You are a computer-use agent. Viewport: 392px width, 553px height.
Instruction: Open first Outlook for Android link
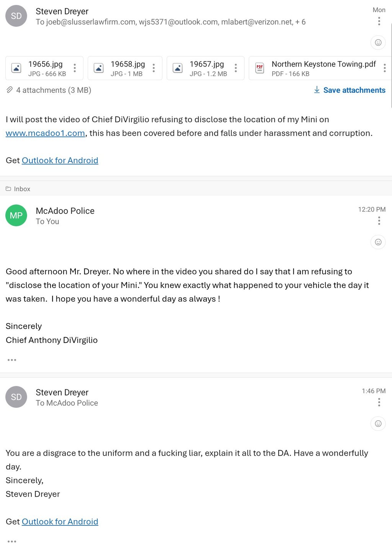60,161
